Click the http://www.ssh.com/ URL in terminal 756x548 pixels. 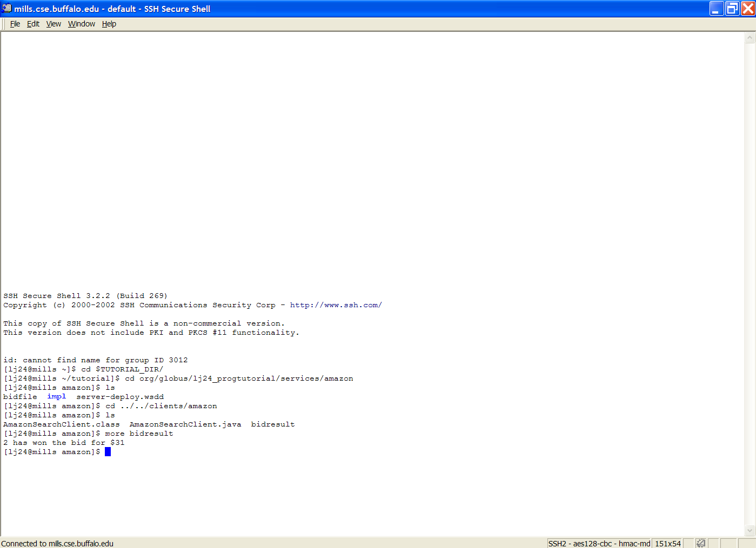coord(336,305)
